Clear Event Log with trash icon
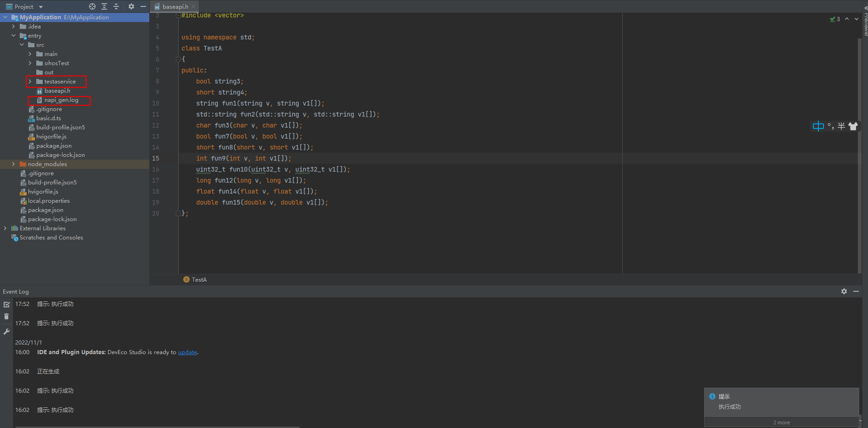Screen dimensions: 868x428 tap(6, 317)
